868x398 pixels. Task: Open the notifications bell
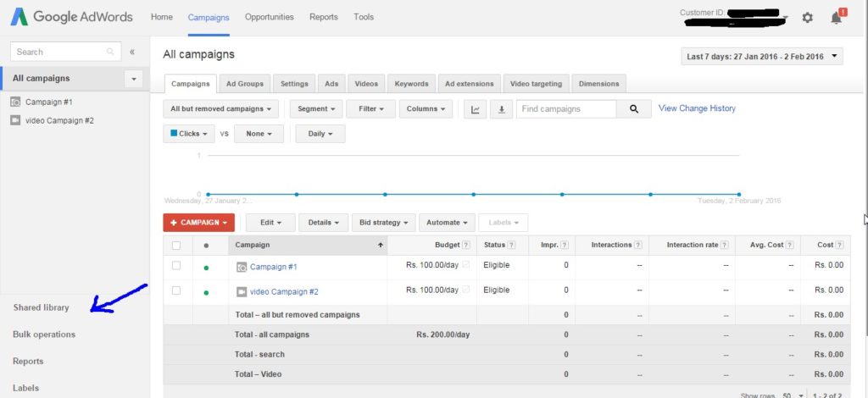pos(837,17)
